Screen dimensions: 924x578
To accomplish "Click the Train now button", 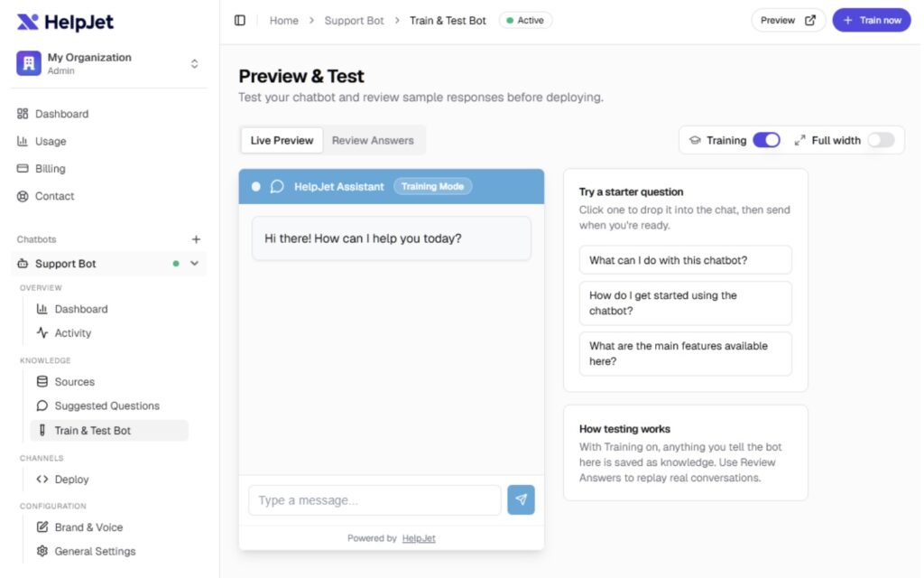I will (872, 21).
